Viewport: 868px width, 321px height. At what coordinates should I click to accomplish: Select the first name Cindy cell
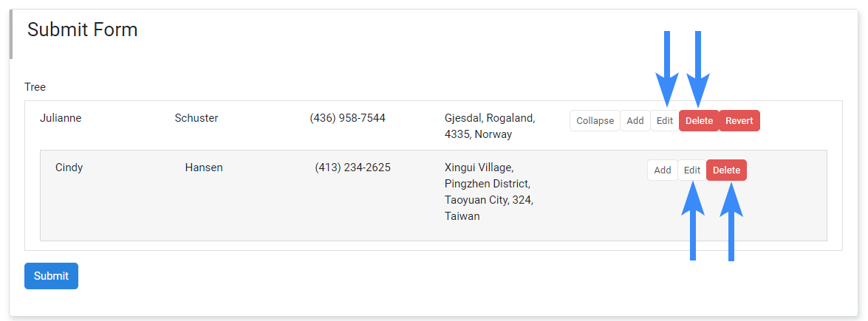[69, 167]
